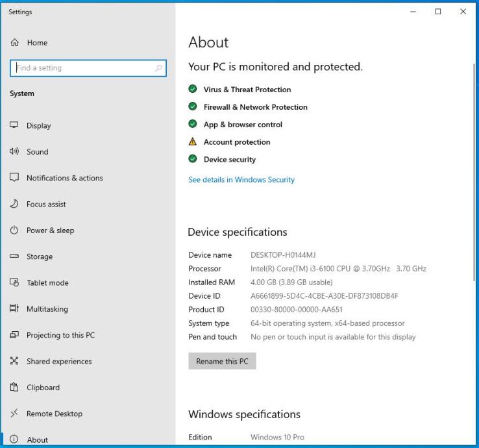
Task: Open See details in Windows Security link
Action: [241, 180]
